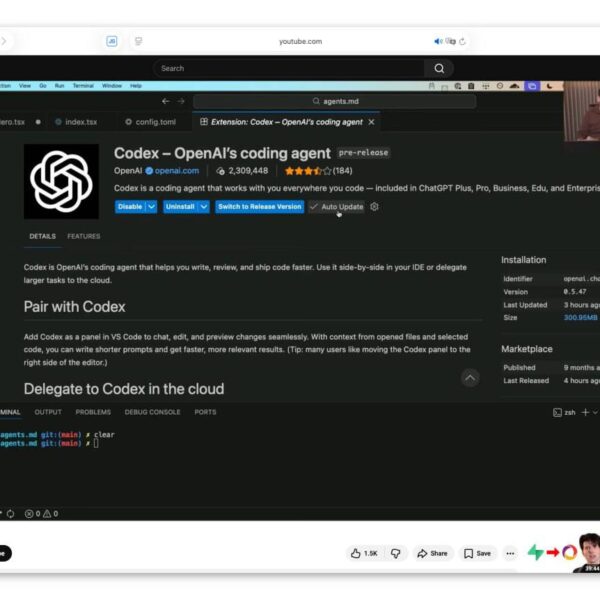Open the PROBLEMS panel tab
Image resolution: width=600 pixels, height=600 pixels.
(93, 412)
